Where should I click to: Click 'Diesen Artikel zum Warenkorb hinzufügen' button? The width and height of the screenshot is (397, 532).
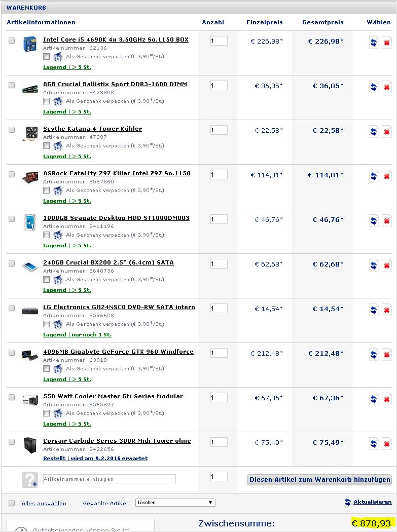(320, 479)
